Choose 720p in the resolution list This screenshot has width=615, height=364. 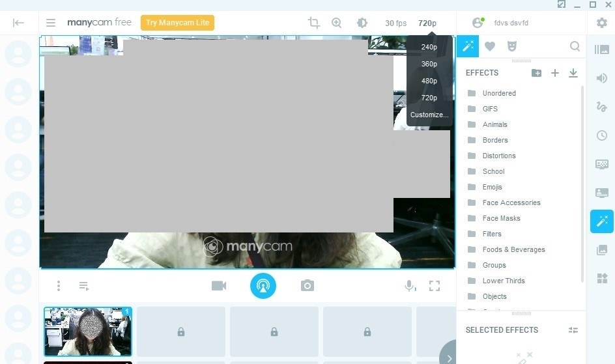[x=429, y=98]
